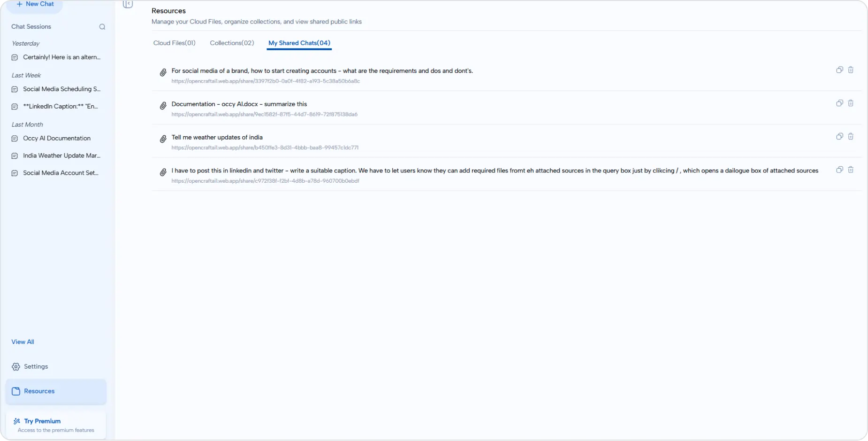Open the weather updates share URL

click(x=265, y=147)
